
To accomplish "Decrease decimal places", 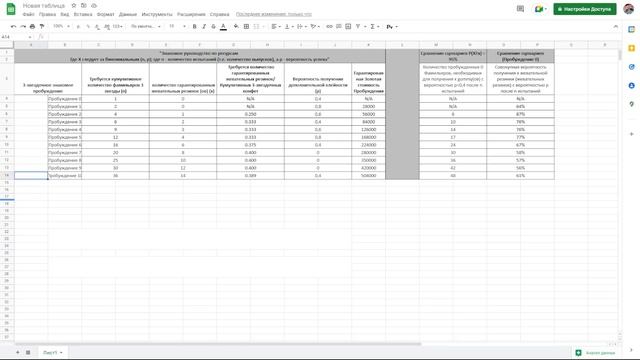I will coord(97,27).
